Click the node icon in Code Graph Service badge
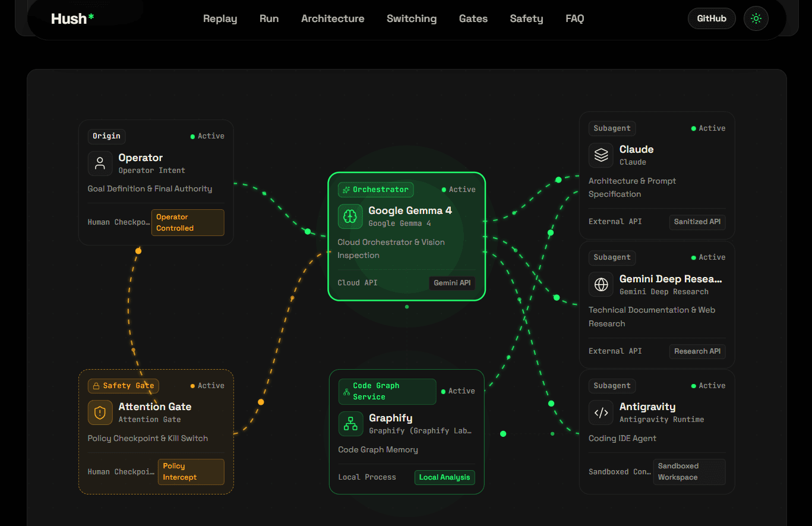 (347, 392)
